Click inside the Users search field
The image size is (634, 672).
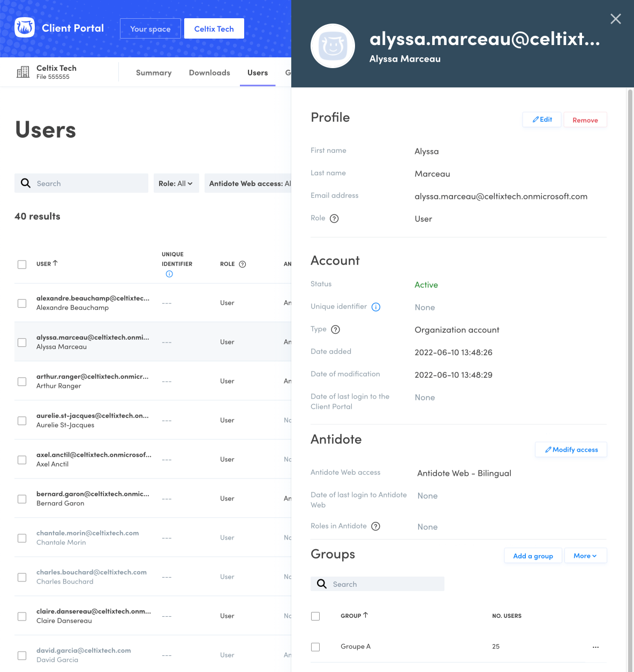pyautogui.click(x=81, y=183)
